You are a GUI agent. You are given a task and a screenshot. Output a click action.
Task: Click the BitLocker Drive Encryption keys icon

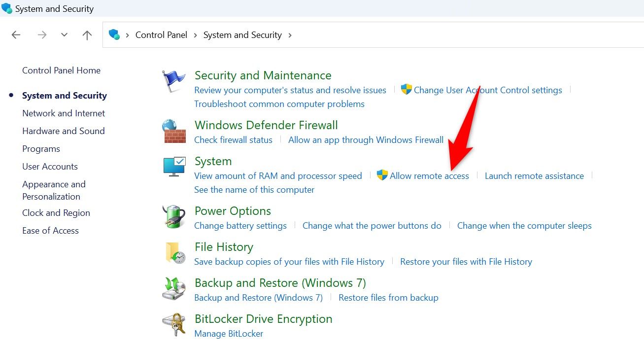[174, 325]
